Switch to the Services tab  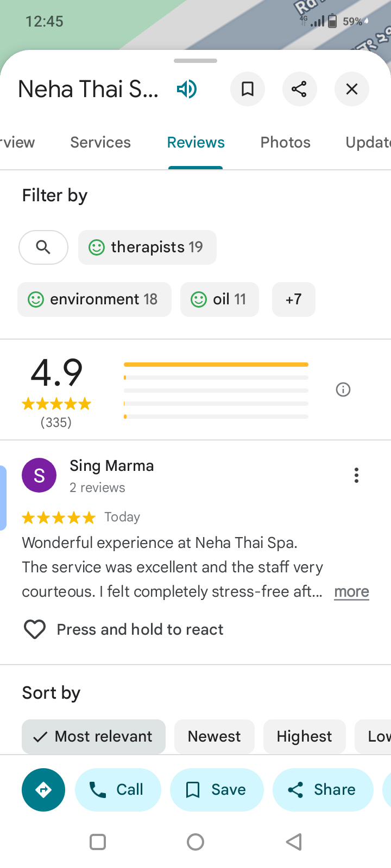coord(100,142)
